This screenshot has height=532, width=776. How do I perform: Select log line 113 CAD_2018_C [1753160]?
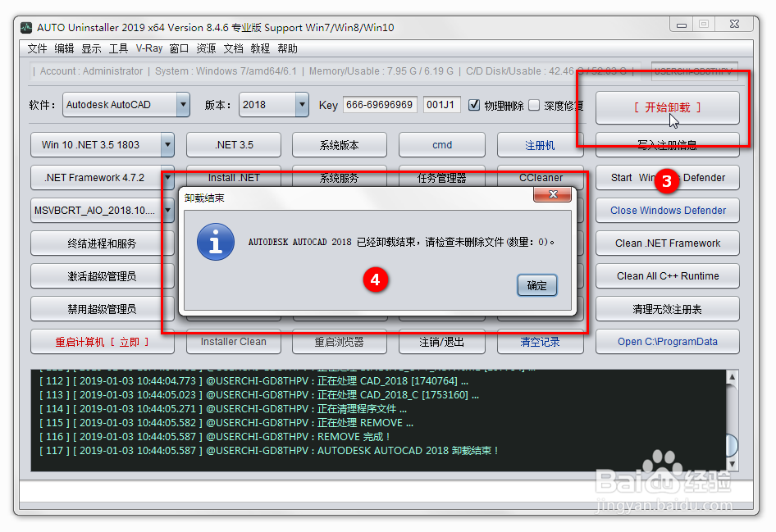(259, 394)
